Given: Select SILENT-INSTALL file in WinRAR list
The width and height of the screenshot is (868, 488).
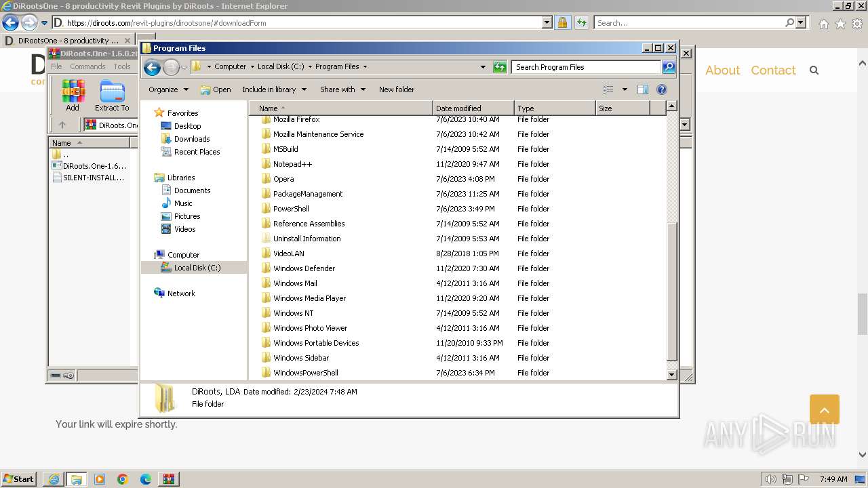Looking at the screenshot, I should pyautogui.click(x=89, y=178).
